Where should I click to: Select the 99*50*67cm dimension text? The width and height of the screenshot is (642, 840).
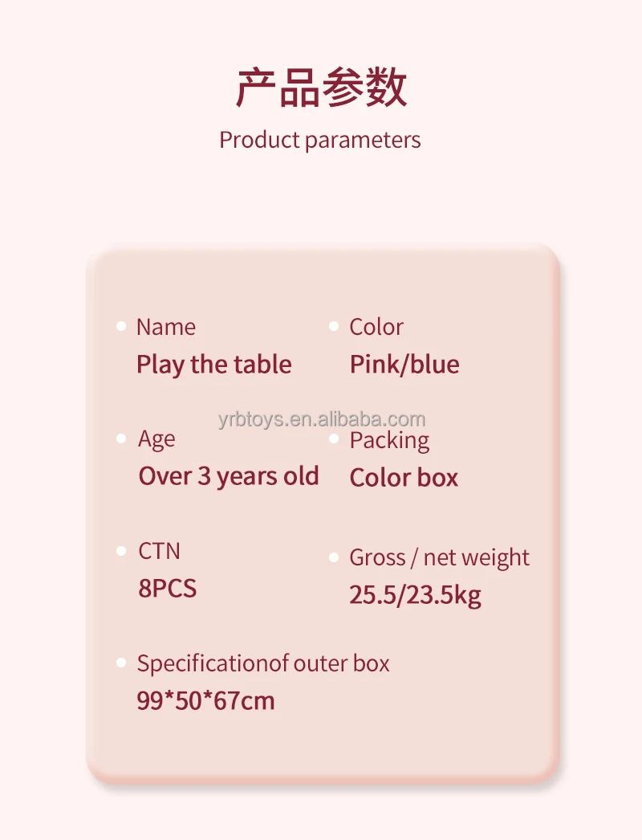coord(205,701)
